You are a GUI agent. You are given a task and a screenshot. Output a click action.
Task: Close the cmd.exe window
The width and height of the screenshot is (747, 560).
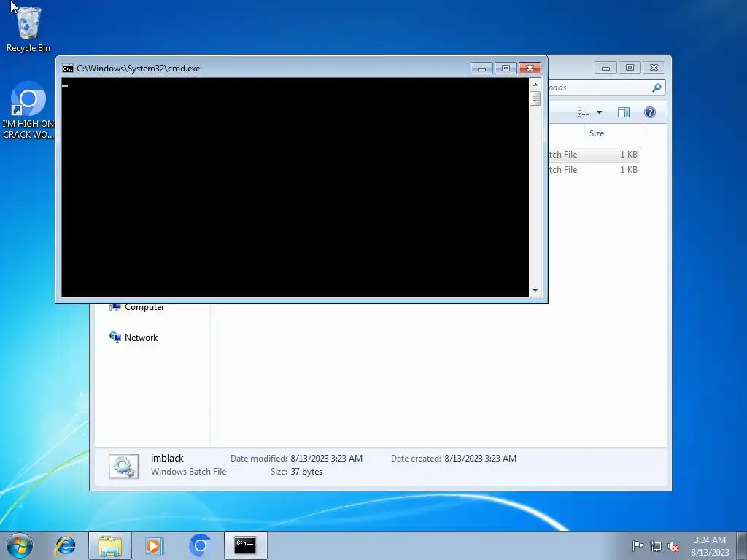tap(530, 69)
